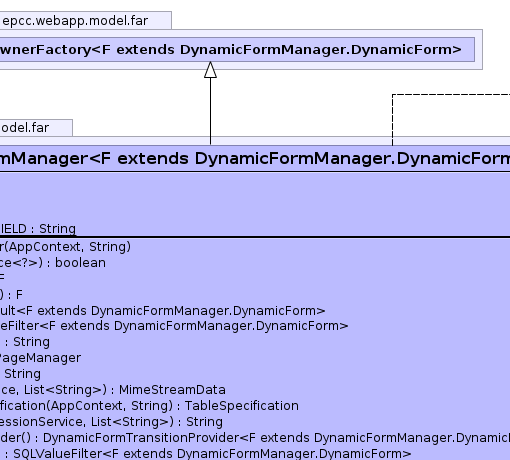510x460 pixels.
Task: Click the constructor with AppContext, String parameters
Action: [65, 247]
